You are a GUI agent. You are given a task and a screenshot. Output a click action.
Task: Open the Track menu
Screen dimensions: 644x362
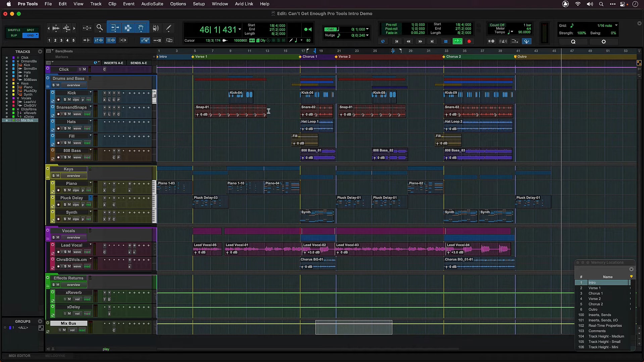coord(96,4)
